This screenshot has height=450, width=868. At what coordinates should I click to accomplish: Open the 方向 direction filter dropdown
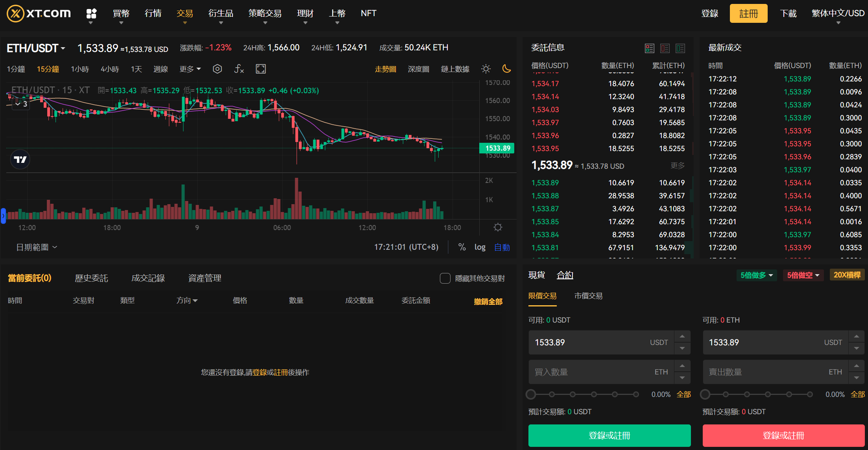point(187,301)
